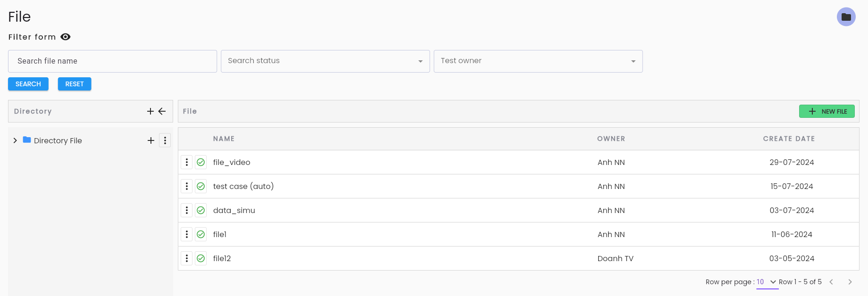
Task: Create a file with NEW FILE button
Action: point(827,111)
